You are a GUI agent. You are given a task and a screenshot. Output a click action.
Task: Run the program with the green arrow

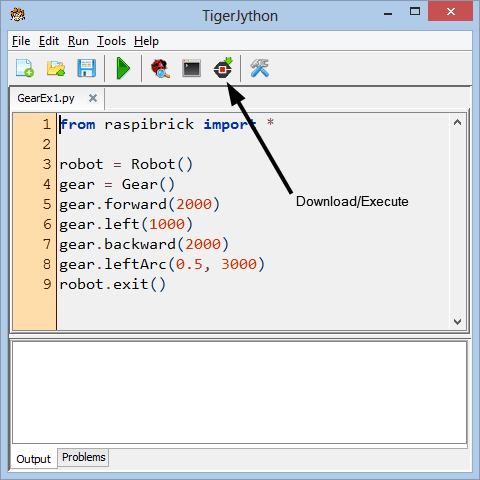[x=123, y=68]
